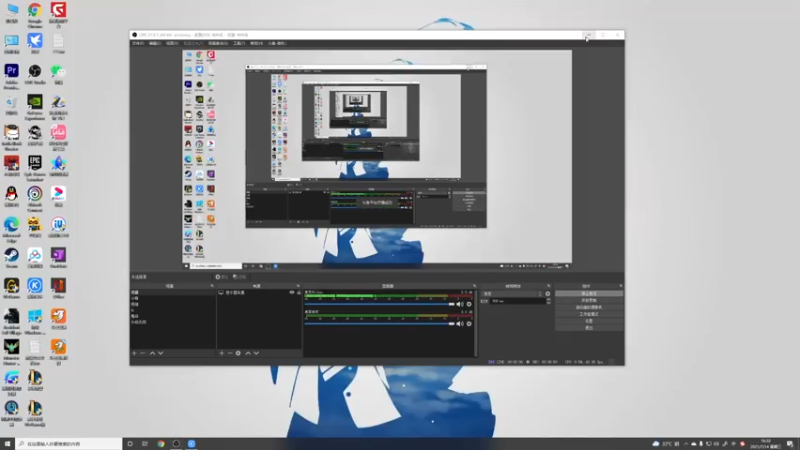Pop out the Scene Transitions dock header icon

coord(548,286)
